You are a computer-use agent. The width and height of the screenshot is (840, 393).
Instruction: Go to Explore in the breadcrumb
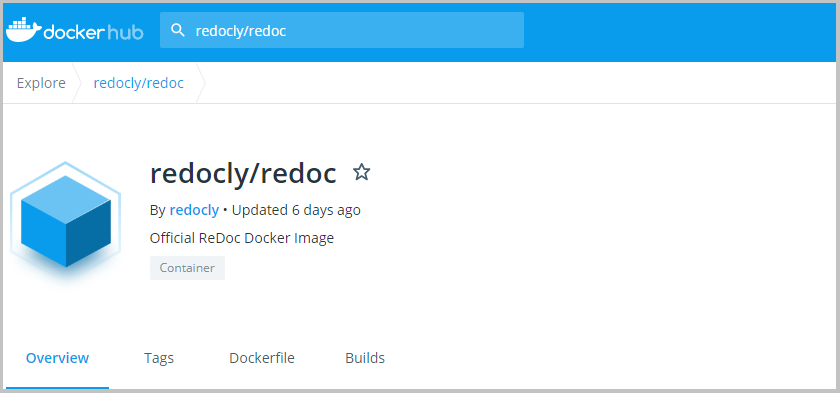pos(41,83)
